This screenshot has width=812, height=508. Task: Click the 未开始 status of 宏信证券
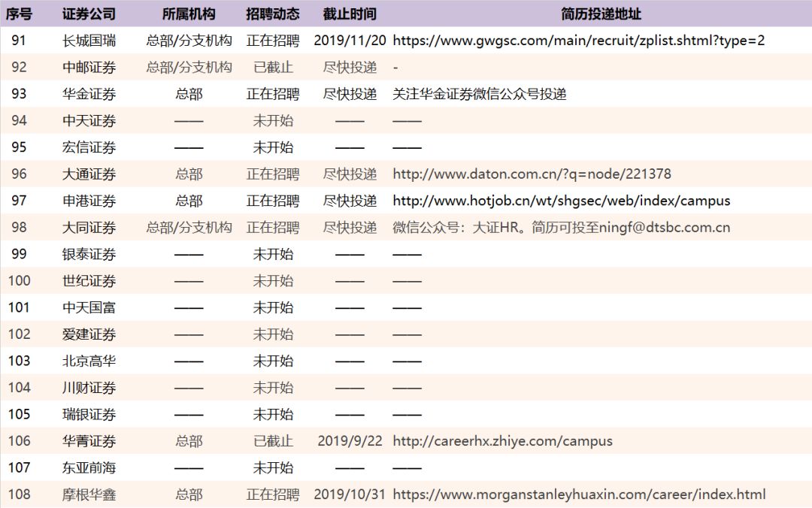pyautogui.click(x=273, y=147)
